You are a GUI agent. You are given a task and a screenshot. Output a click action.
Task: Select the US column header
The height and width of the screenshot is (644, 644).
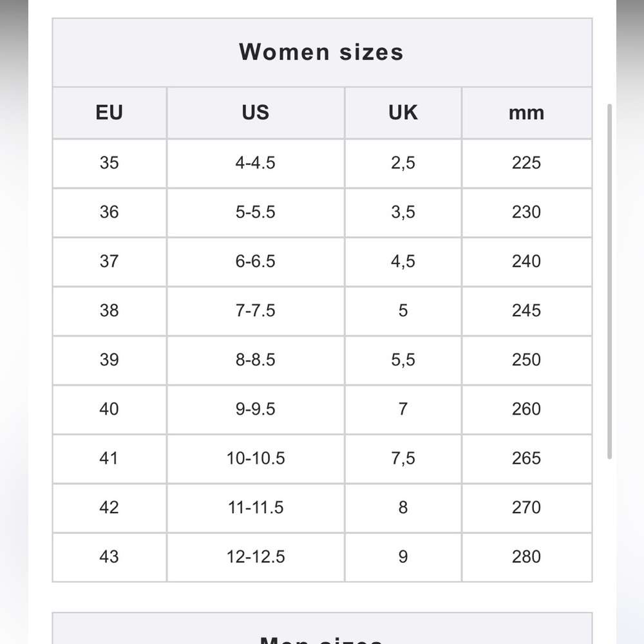(256, 113)
